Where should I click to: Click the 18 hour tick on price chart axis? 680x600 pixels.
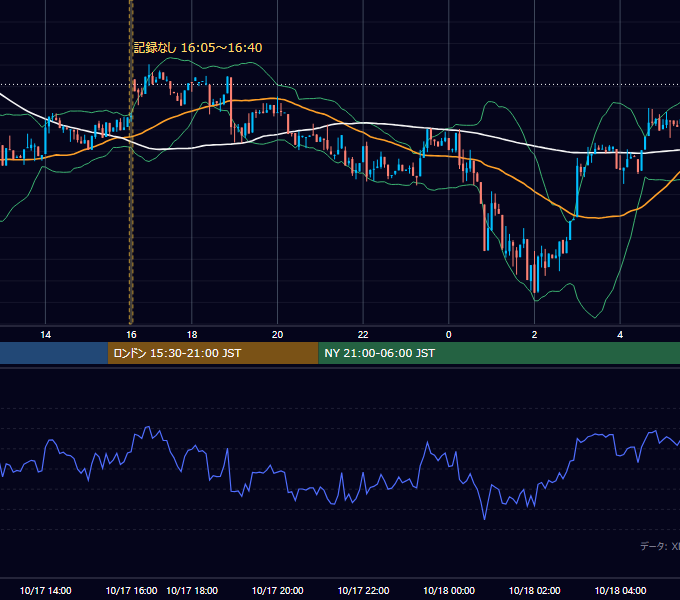[192, 335]
